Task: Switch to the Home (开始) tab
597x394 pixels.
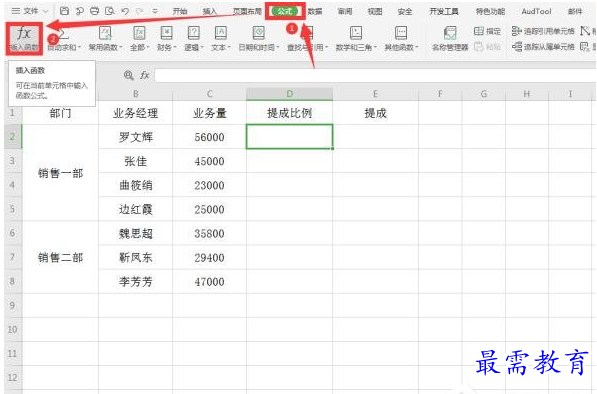Action: [x=180, y=11]
